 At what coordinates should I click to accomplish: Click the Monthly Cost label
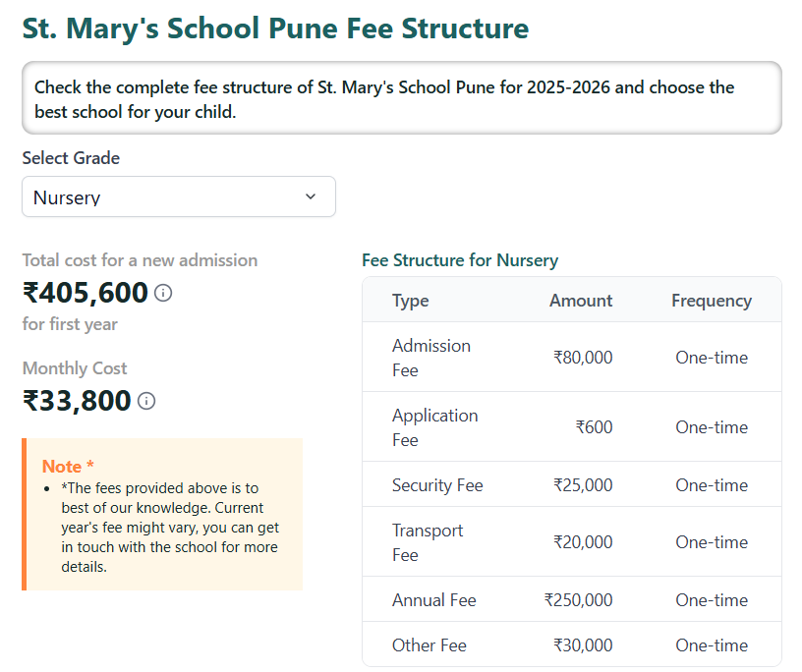(x=75, y=368)
